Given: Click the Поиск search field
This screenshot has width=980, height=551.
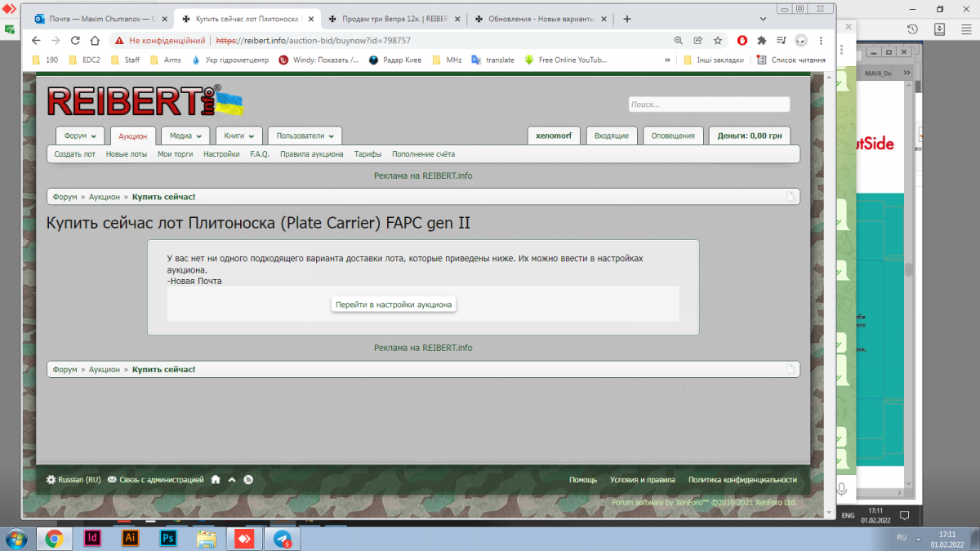Looking at the screenshot, I should [x=709, y=104].
